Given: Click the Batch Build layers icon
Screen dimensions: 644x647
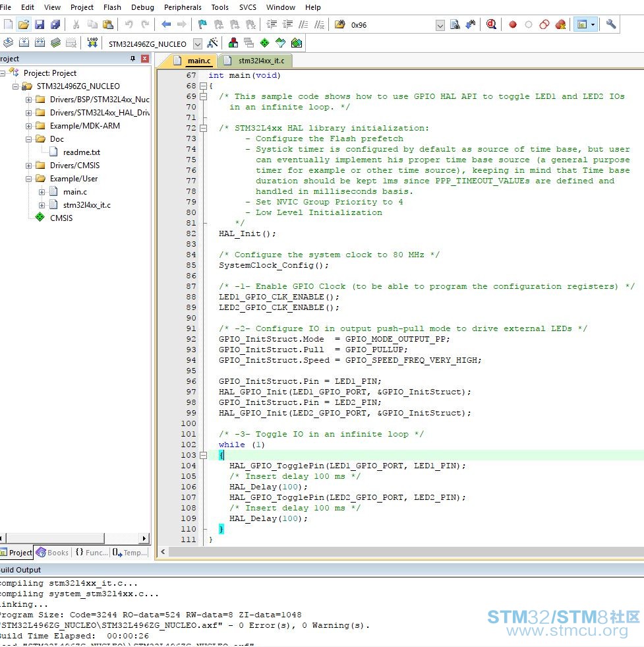Looking at the screenshot, I should click(x=55, y=42).
